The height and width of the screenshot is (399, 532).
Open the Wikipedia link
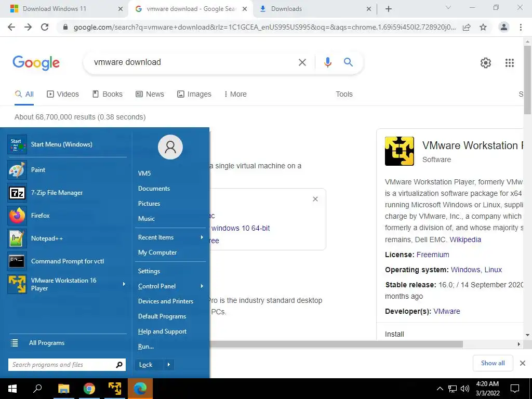pos(465,240)
